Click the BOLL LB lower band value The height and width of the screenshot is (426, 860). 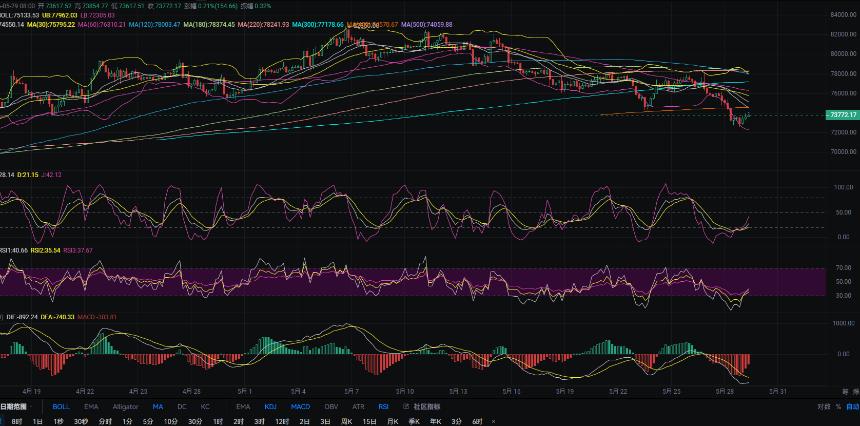100,15
